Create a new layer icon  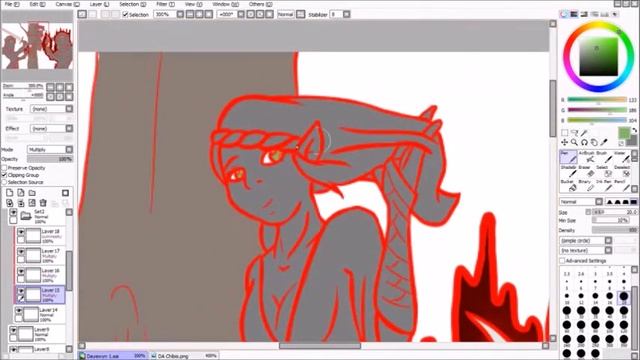[x=10, y=193]
